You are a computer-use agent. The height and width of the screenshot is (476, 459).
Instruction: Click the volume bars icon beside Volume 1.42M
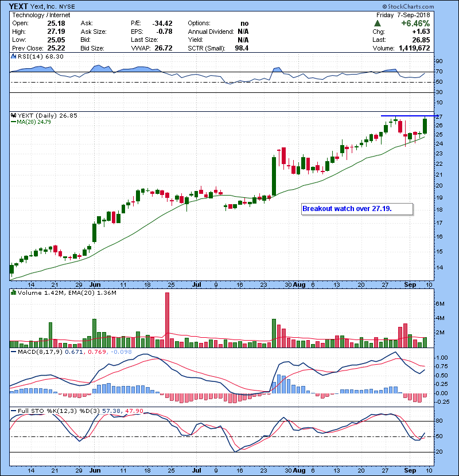click(13, 292)
